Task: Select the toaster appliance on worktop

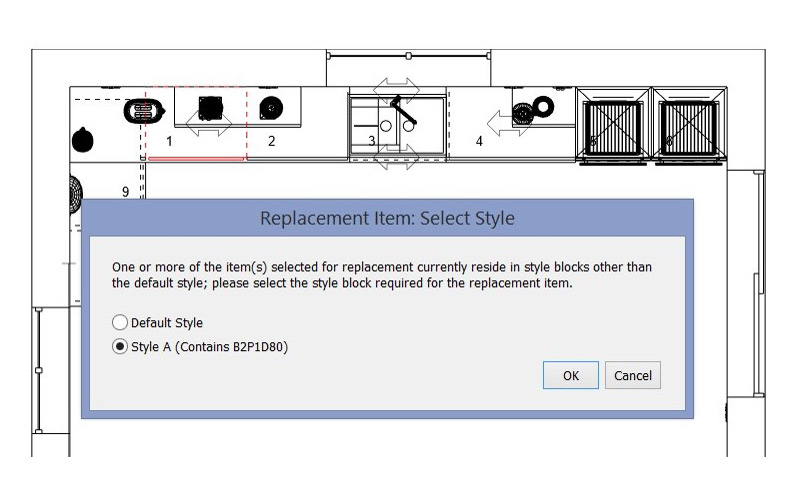Action: coord(144,111)
